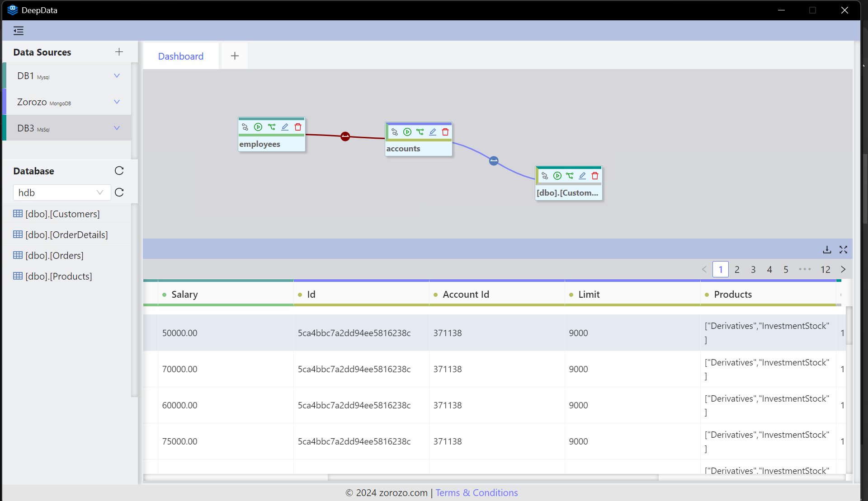Viewport: 868px width, 501px height.
Task: Remove the dark red employees-accounts join connector
Action: tap(345, 136)
